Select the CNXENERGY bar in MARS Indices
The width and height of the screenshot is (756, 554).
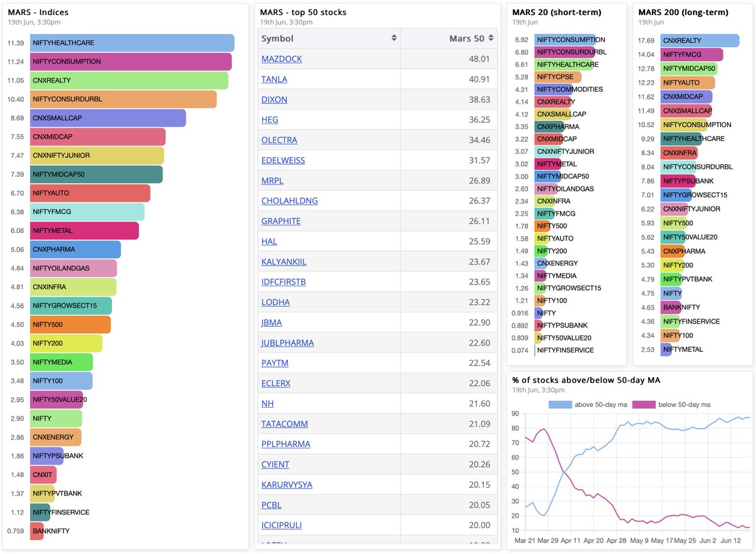click(x=56, y=437)
